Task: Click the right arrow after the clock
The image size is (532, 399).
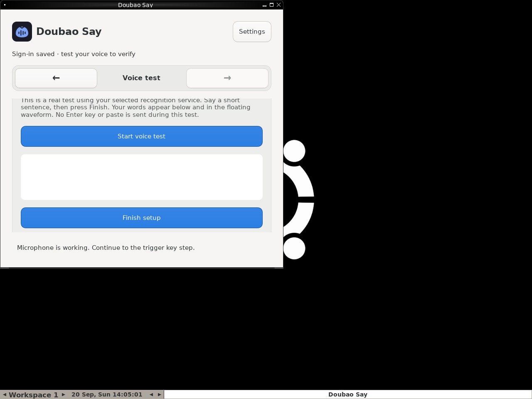Action: (x=159, y=394)
